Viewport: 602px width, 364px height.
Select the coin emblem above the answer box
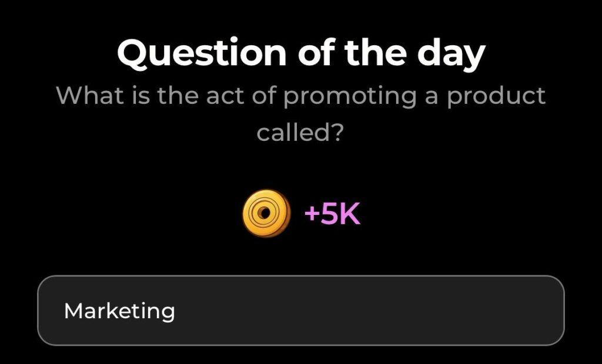267,213
